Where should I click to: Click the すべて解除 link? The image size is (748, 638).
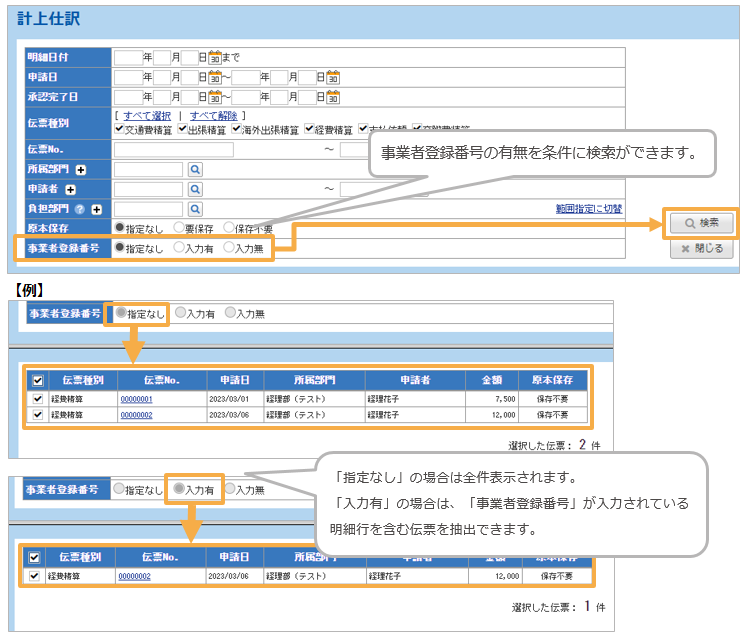click(214, 117)
